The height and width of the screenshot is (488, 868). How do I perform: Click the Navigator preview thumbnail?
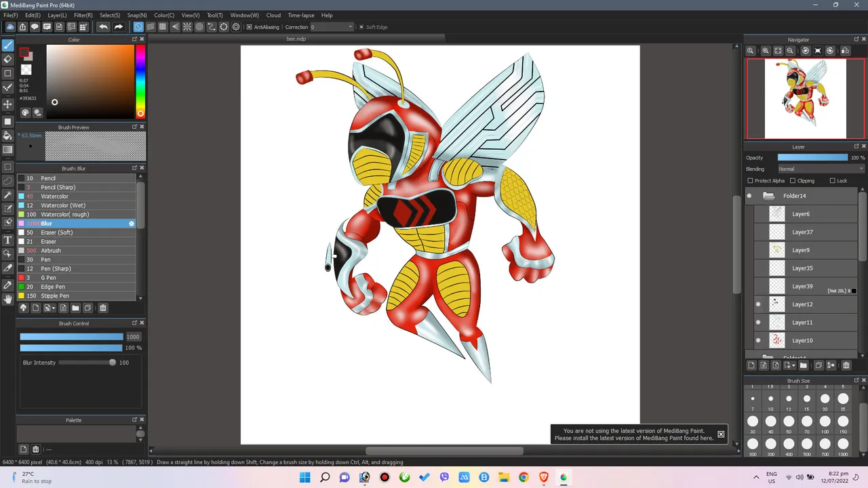click(806, 98)
